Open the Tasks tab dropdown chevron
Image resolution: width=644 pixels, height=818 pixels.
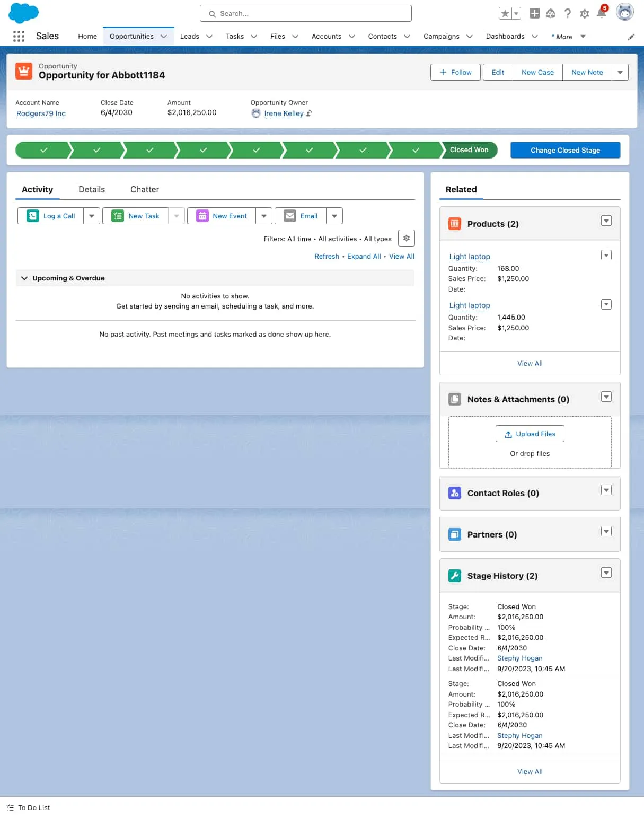click(254, 37)
